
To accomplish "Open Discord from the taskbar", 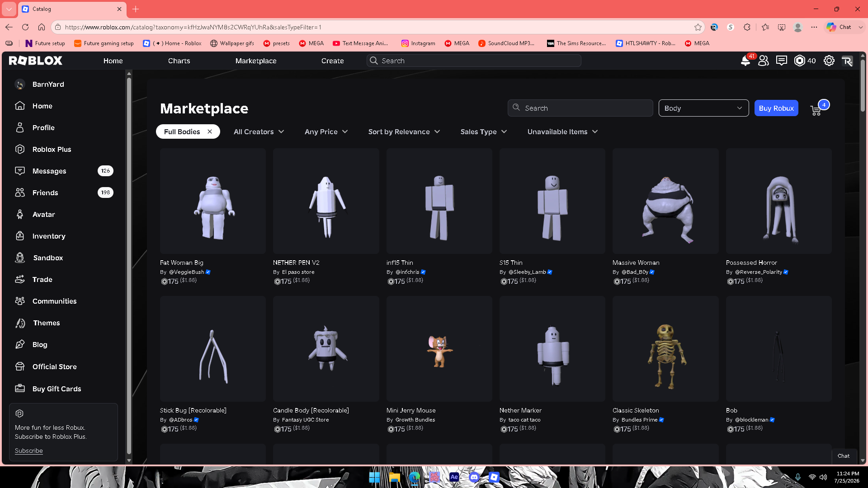I will click(474, 477).
